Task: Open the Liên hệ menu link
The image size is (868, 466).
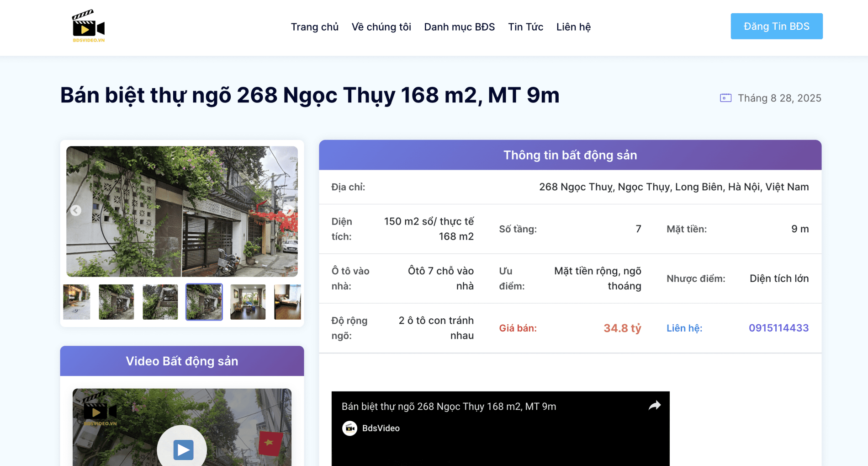Action: click(x=573, y=27)
